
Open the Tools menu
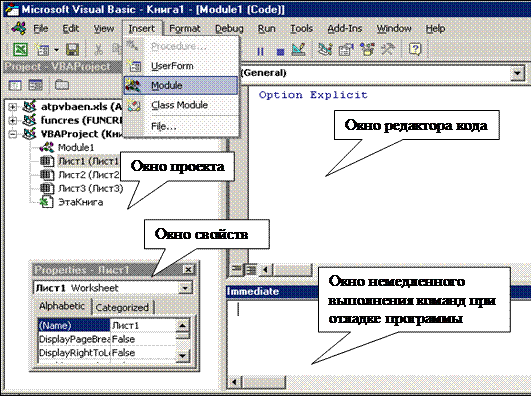pyautogui.click(x=301, y=29)
